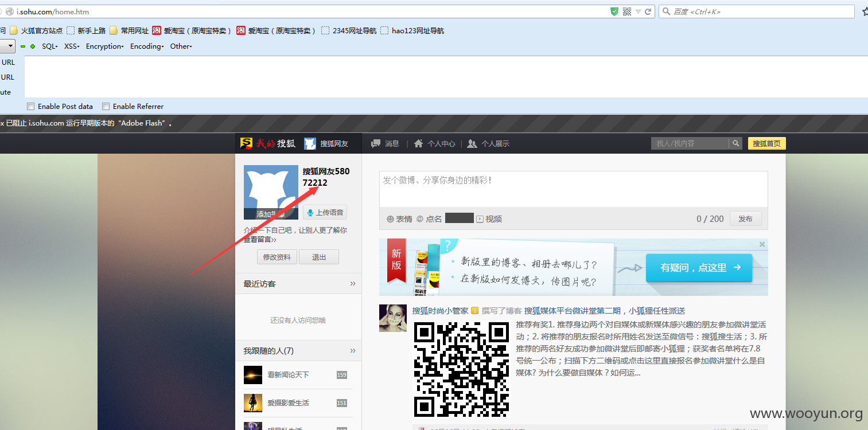Image resolution: width=868 pixels, height=430 pixels.
Task: Click the 我的搜狐 logo
Action: coord(268,143)
